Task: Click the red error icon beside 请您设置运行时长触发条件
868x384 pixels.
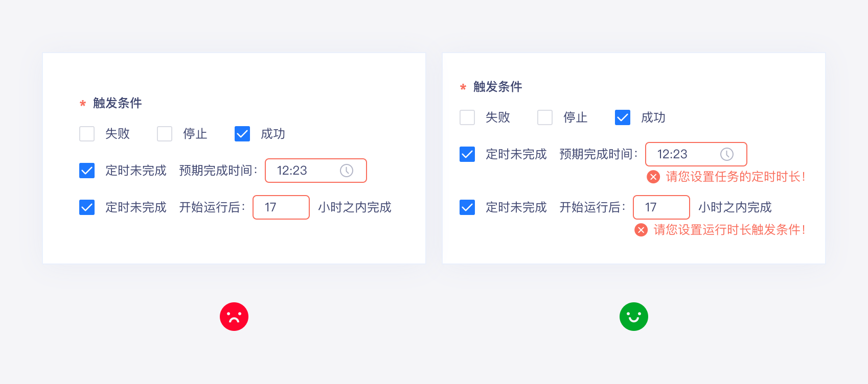Action: [641, 230]
